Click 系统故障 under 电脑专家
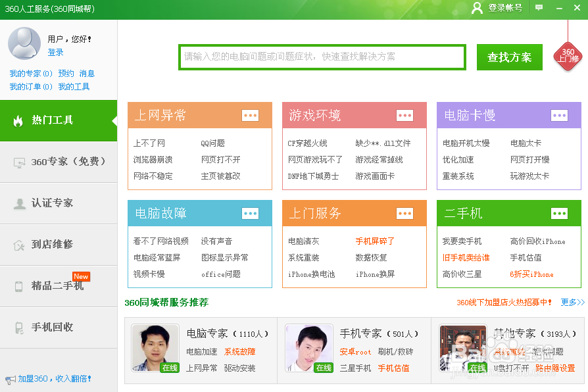 (239, 351)
